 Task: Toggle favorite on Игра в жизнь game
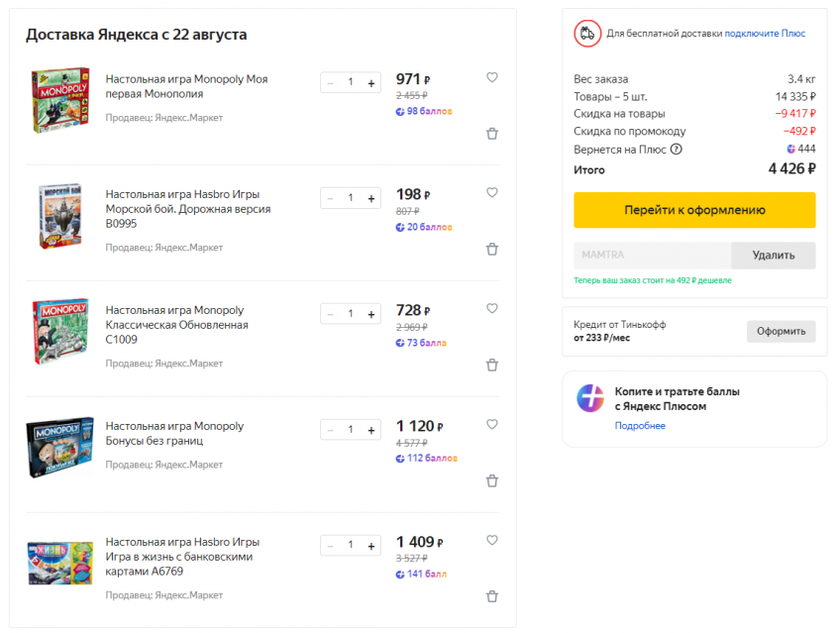[x=491, y=540]
